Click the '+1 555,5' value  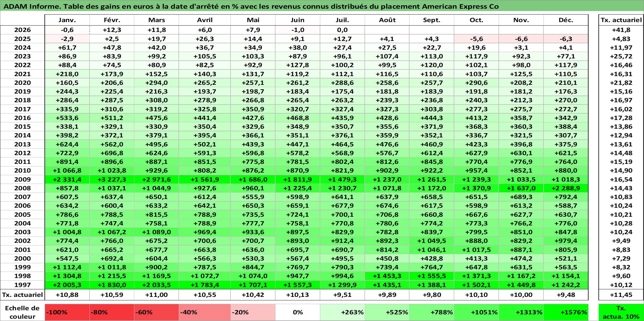coord(432,276)
